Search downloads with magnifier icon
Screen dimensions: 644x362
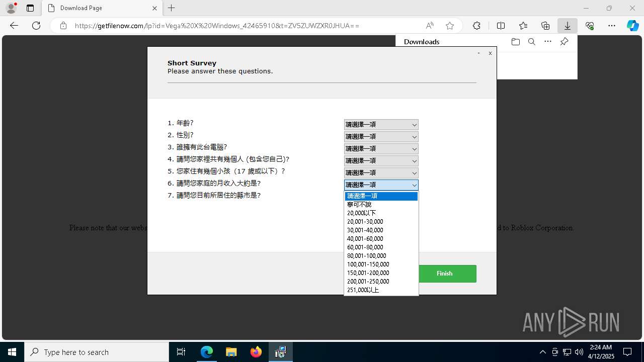point(531,42)
